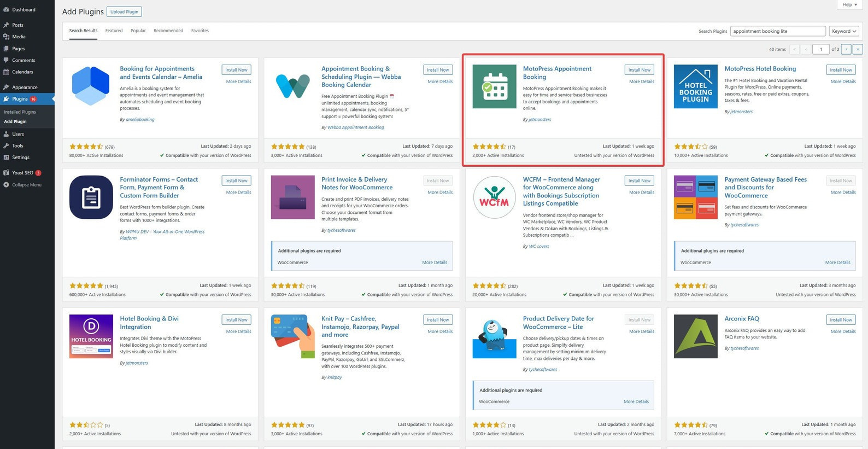Expand the Help dropdown tab
This screenshot has width=868, height=449.
click(x=849, y=4)
